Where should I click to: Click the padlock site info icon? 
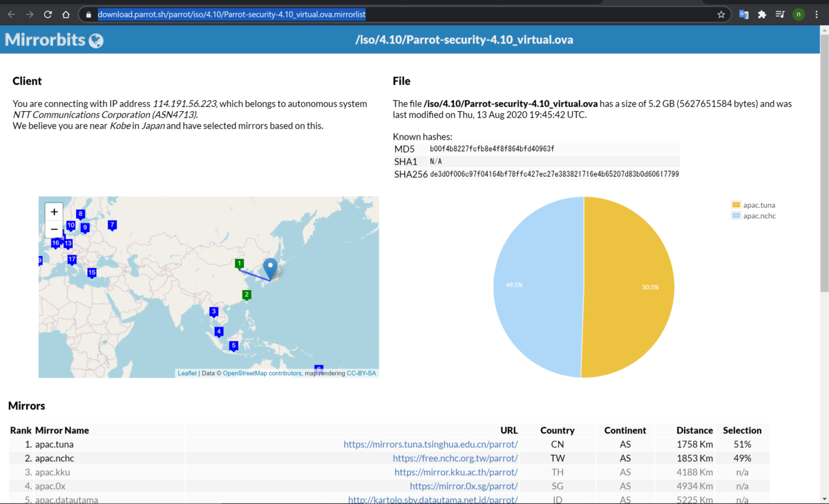[88, 14]
